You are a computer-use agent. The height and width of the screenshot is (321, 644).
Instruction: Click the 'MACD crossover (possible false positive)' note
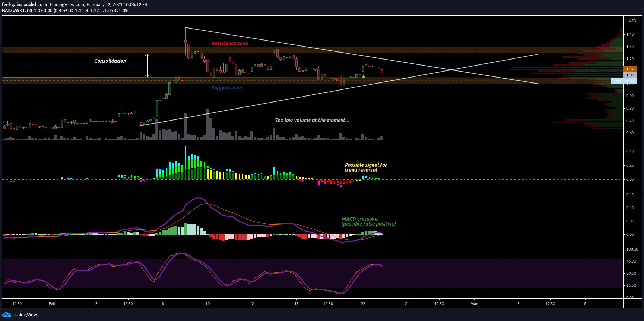[369, 221]
